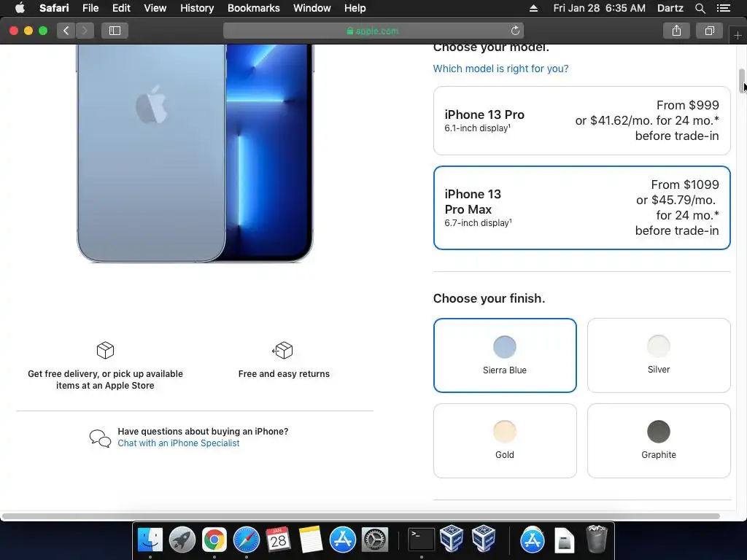Viewport: 747px width, 560px height.
Task: Open the Safari menu
Action: click(x=54, y=8)
